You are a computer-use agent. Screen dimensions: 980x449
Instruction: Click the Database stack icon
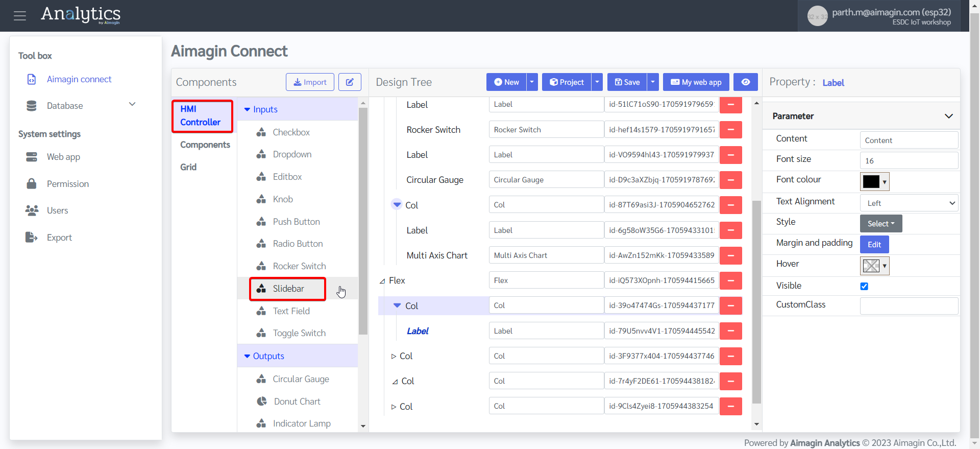[x=32, y=106]
